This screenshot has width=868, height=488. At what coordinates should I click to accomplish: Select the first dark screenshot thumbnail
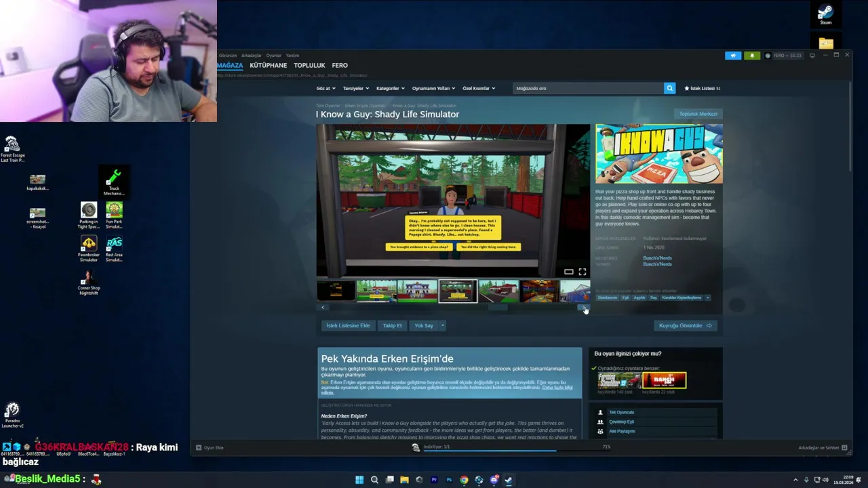pos(336,291)
